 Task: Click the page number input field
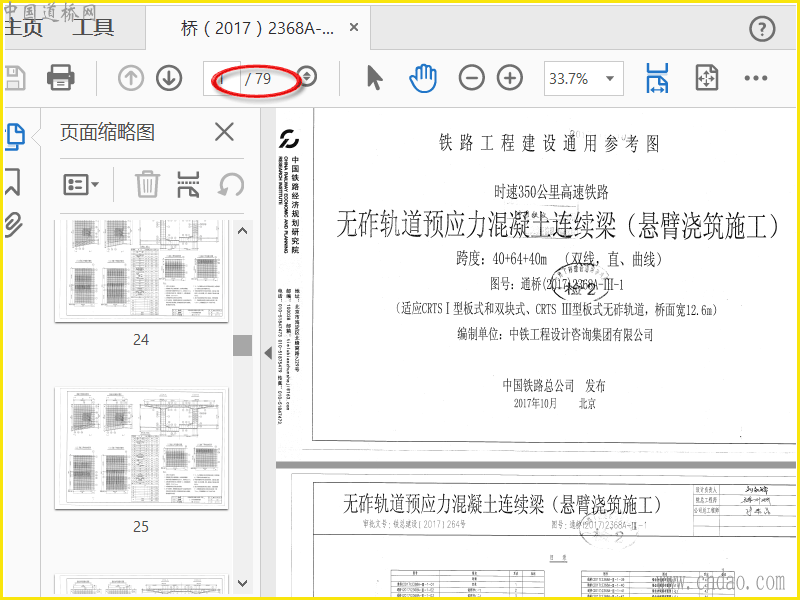coord(221,79)
